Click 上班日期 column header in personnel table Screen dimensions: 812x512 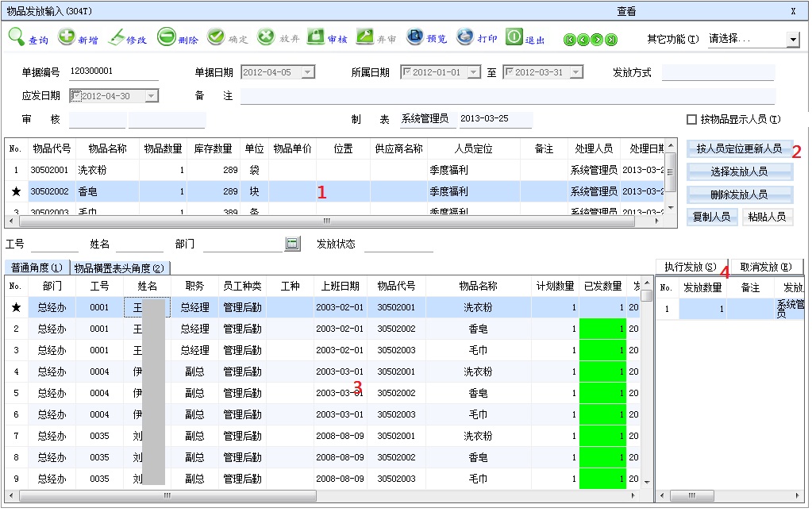[341, 287]
